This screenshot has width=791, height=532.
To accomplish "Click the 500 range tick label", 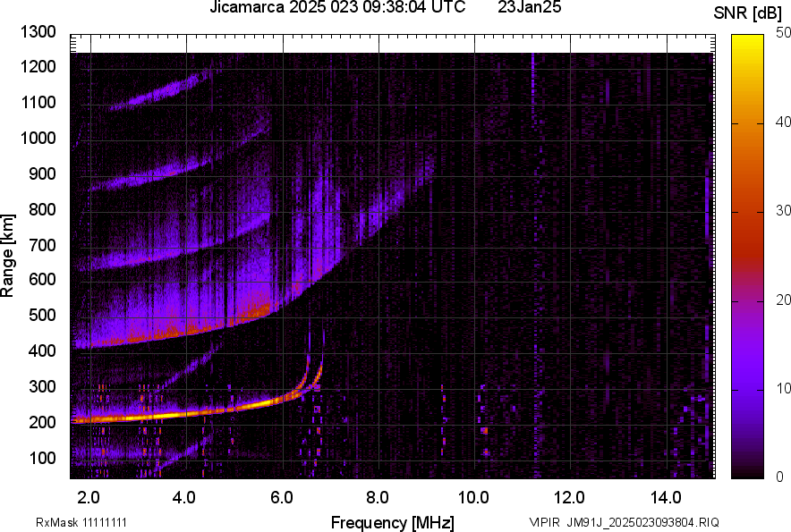I will (x=46, y=316).
